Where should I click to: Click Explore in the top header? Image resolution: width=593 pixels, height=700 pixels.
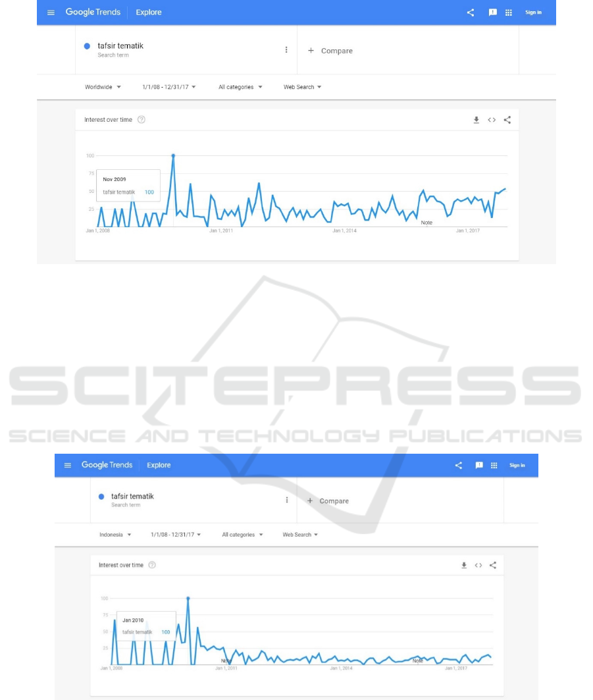148,13
